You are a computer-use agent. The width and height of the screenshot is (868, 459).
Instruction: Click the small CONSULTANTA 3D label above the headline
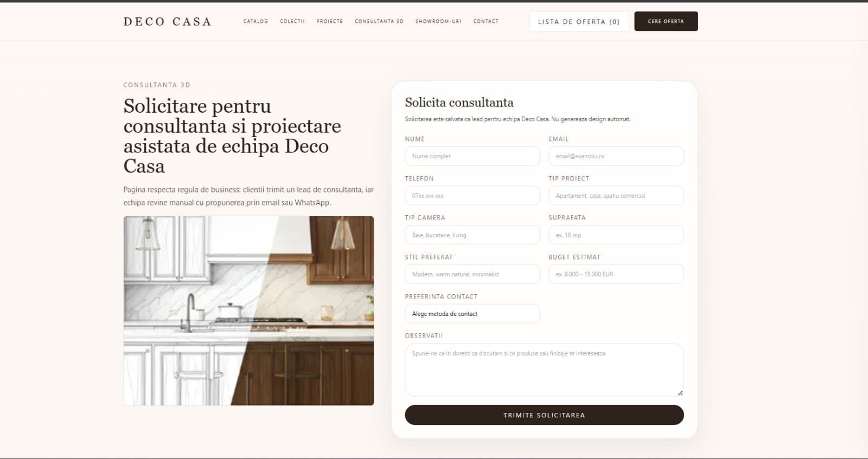coord(157,85)
